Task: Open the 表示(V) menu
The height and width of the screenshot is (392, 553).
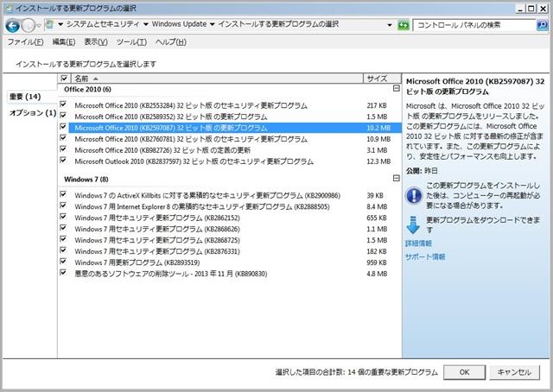Action: (96, 42)
